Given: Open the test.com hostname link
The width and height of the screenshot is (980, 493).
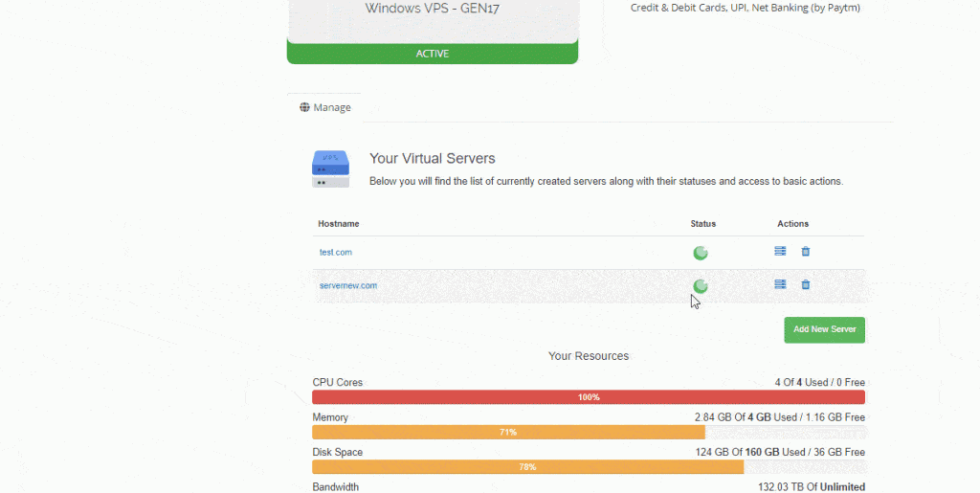Looking at the screenshot, I should [336, 253].
